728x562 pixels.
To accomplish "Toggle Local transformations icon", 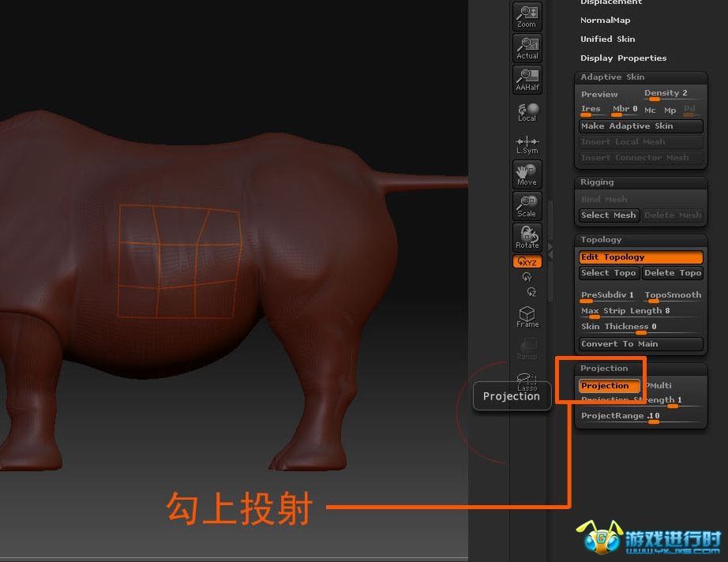I will (x=527, y=112).
